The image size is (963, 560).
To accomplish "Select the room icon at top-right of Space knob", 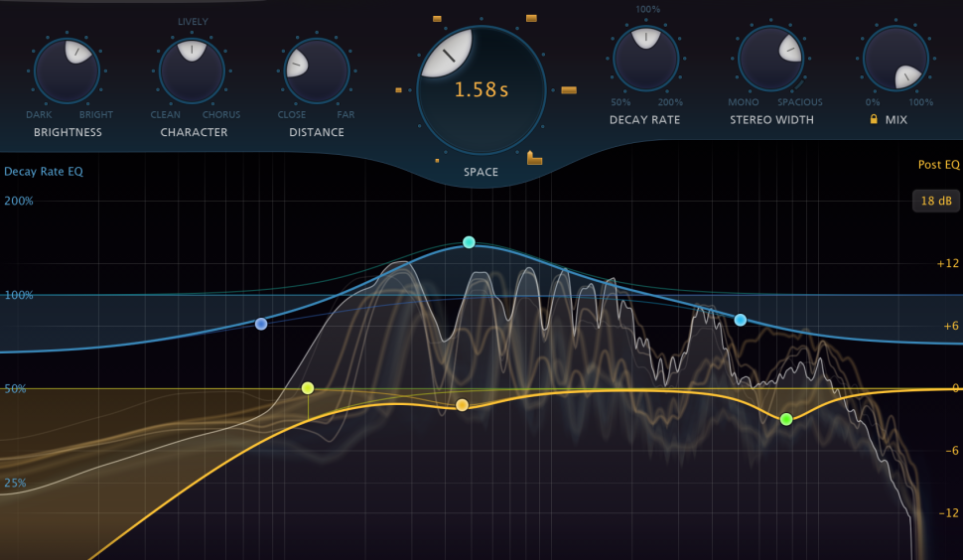I will click(x=532, y=19).
